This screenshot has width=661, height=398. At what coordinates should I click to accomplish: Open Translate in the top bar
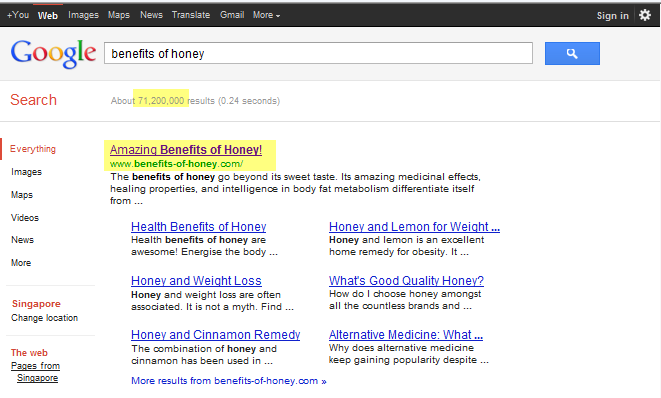[x=191, y=15]
